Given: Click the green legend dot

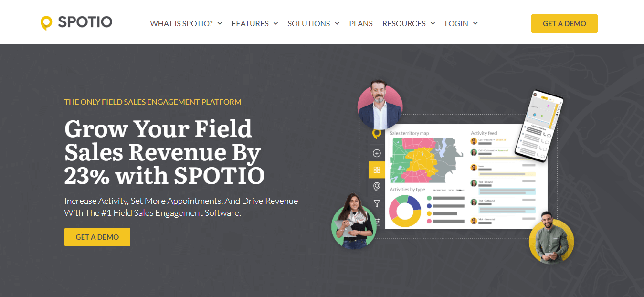Looking at the screenshot, I should point(429,198).
